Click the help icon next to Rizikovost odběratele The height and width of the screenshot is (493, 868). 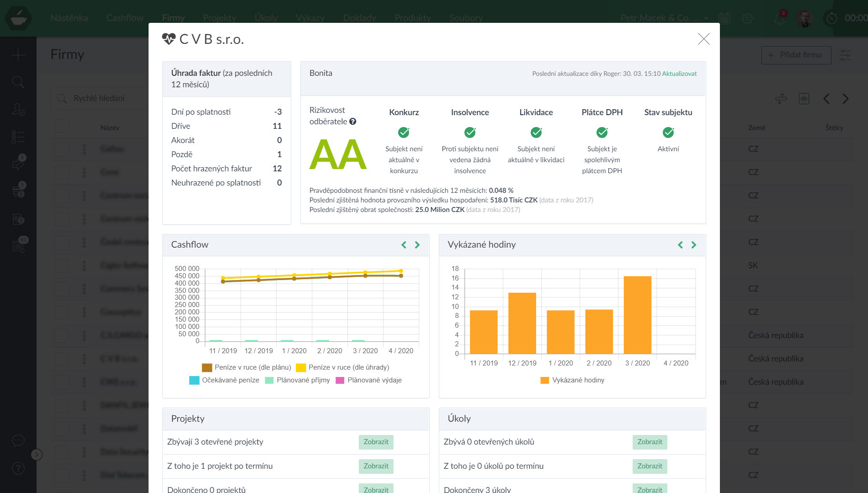click(352, 122)
